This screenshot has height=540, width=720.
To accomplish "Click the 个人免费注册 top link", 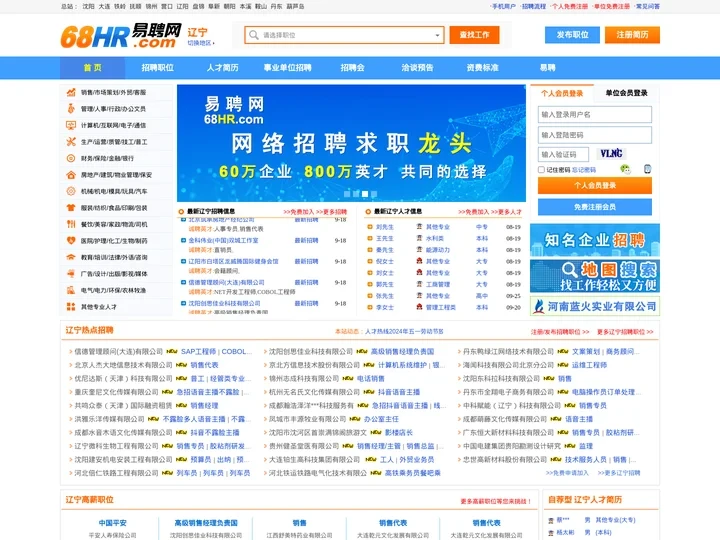I will pyautogui.click(x=569, y=6).
